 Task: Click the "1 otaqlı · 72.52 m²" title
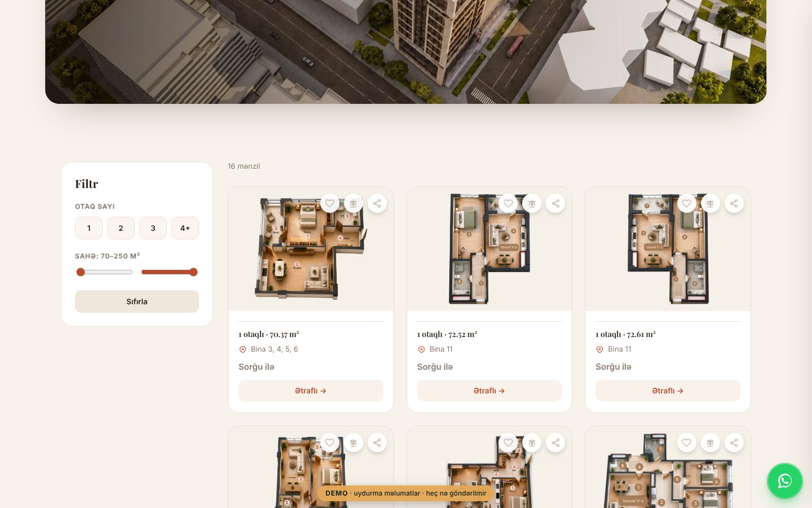(447, 334)
